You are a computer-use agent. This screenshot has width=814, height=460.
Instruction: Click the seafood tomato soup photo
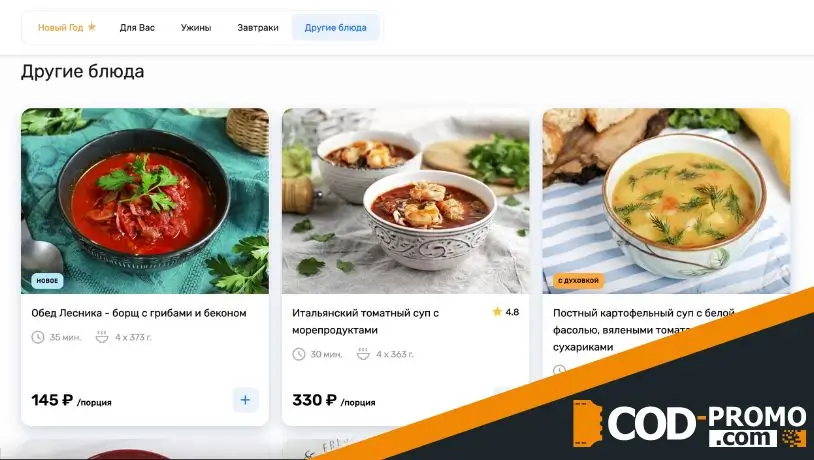(x=405, y=201)
